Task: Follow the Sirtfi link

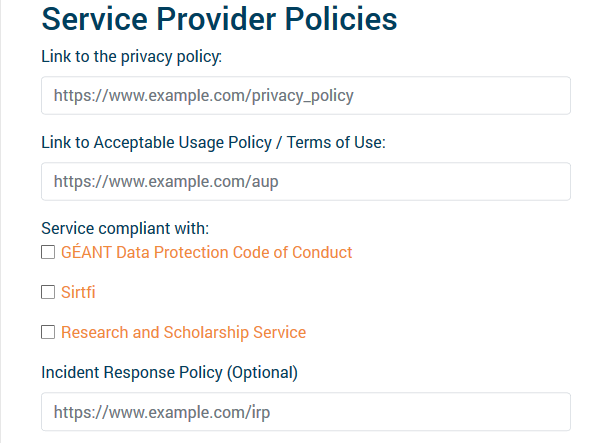Action: 78,293
